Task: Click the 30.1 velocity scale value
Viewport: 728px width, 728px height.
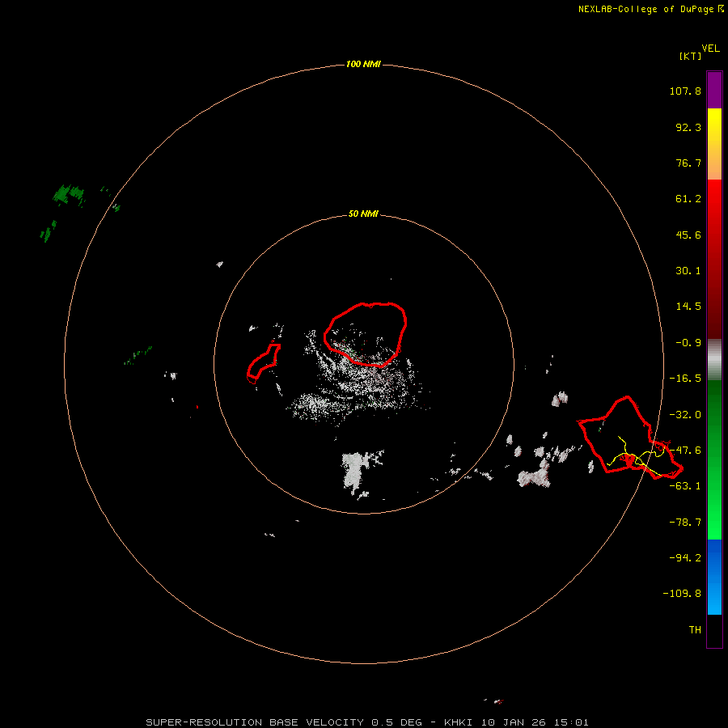Action: tap(688, 271)
